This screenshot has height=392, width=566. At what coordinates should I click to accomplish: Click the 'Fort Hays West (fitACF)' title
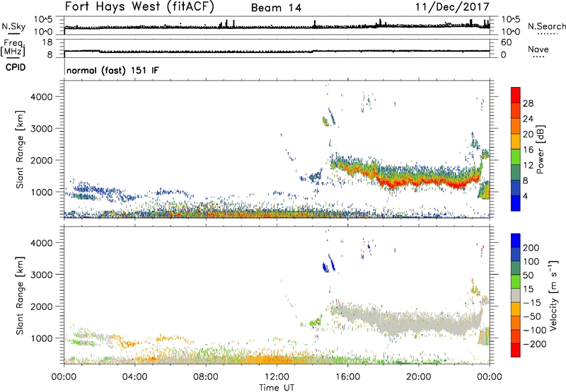tap(139, 6)
